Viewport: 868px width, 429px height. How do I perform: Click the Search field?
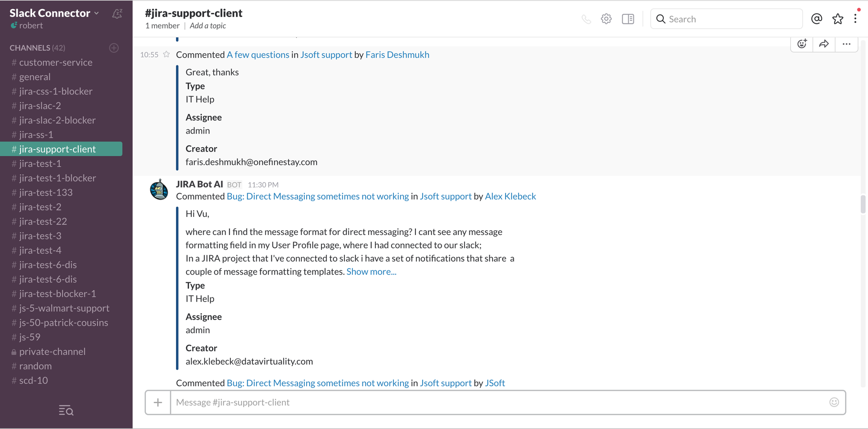726,19
